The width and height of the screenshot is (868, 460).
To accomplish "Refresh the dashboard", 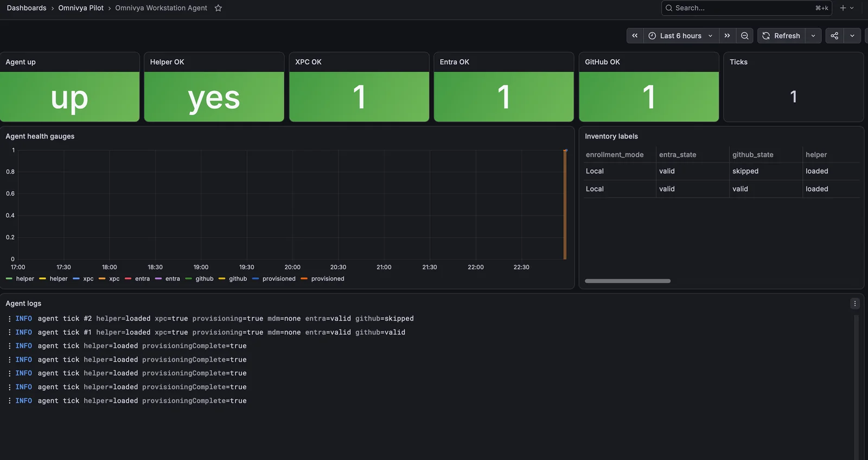I will [x=781, y=36].
